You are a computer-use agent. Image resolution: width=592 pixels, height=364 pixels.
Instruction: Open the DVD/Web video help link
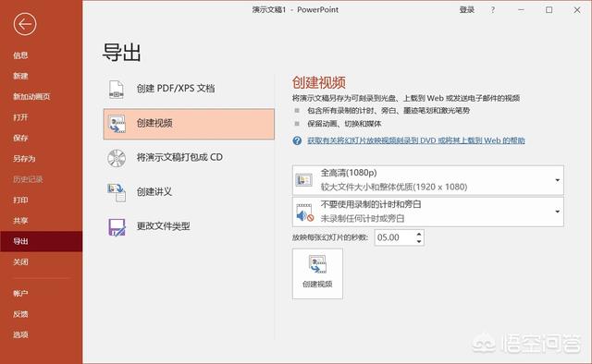[x=416, y=140]
